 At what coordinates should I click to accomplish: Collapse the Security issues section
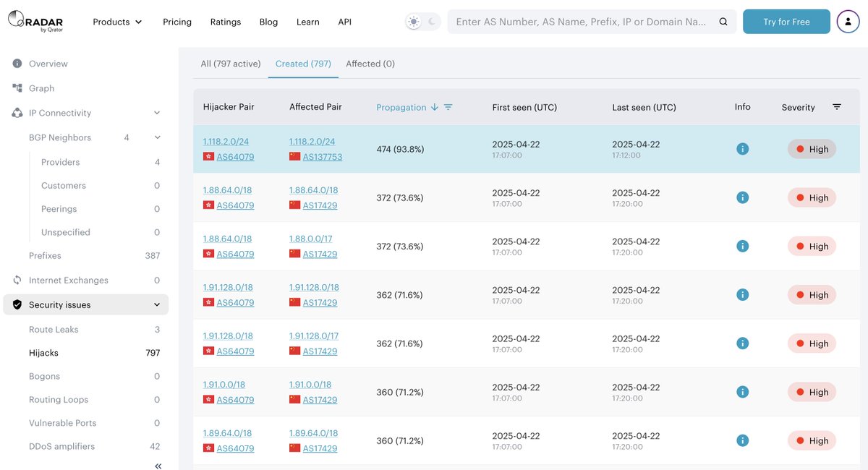(156, 304)
